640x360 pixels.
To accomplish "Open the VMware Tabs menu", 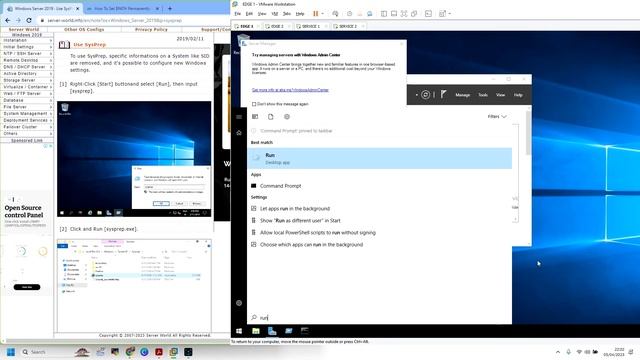I will click(x=287, y=14).
